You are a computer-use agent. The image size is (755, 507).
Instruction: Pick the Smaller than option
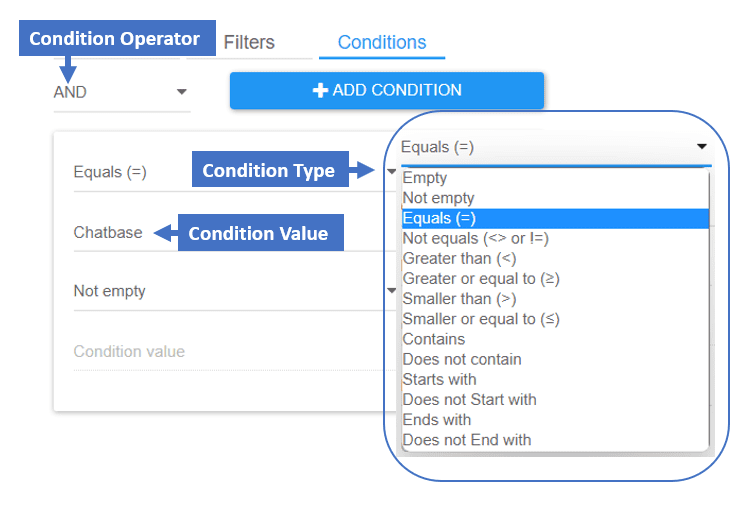(x=555, y=299)
